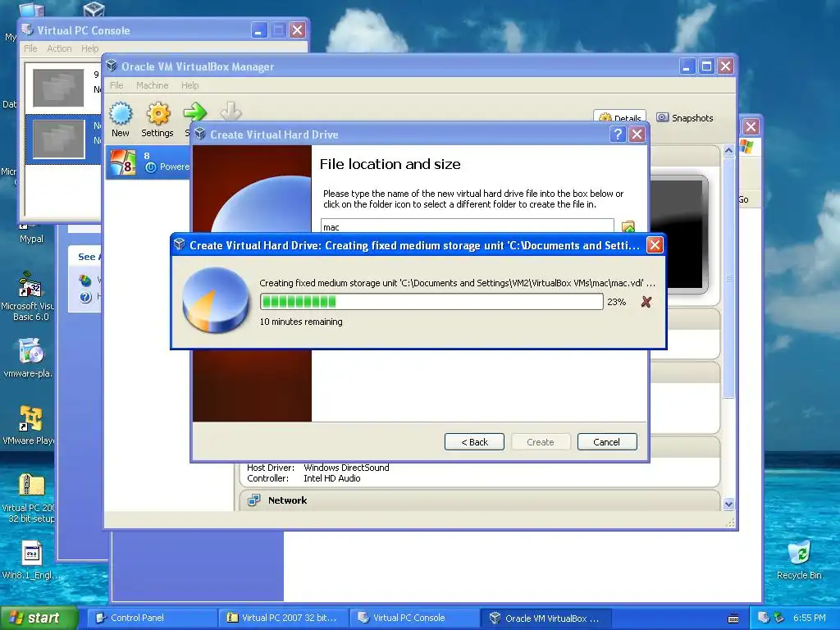Click the Network section icon
Screen dimensions: 840x630
(x=253, y=500)
